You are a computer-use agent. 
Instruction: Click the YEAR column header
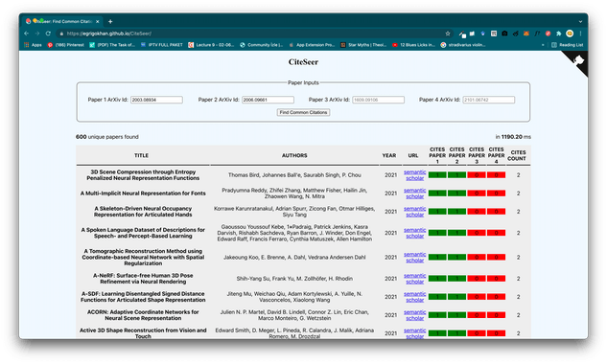(x=389, y=155)
